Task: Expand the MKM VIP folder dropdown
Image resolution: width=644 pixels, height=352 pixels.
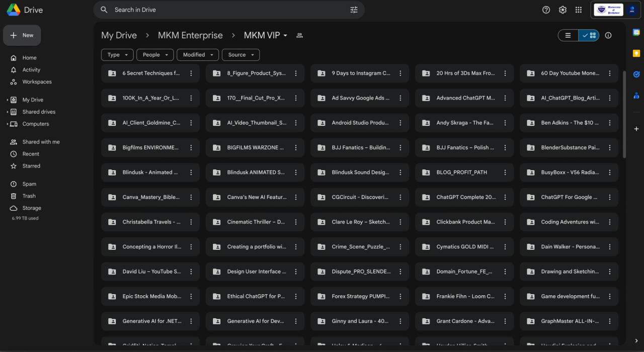Action: pos(285,35)
